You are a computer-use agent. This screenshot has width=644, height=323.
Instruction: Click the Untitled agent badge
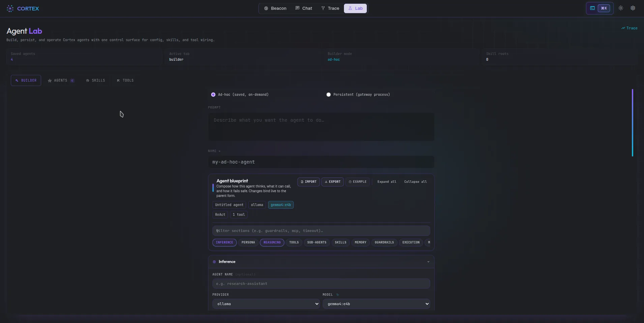[x=229, y=205]
